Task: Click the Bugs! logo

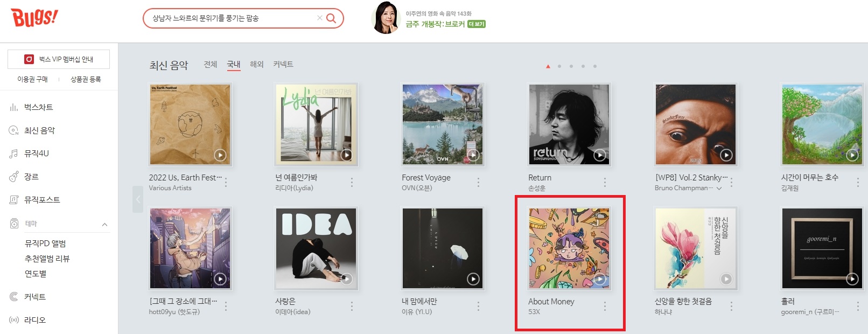Action: [x=34, y=18]
